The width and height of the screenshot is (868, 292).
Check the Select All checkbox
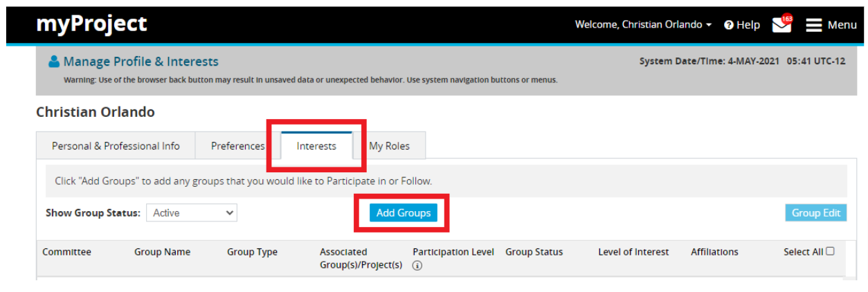point(830,251)
